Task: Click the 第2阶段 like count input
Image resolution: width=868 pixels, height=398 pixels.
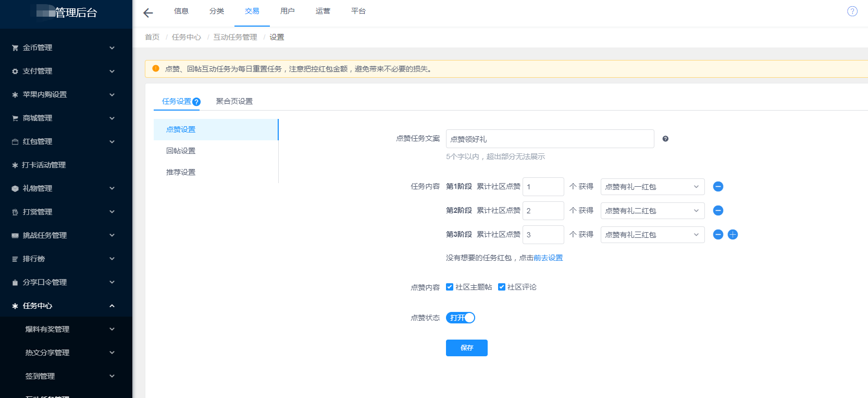Action: [x=543, y=211]
